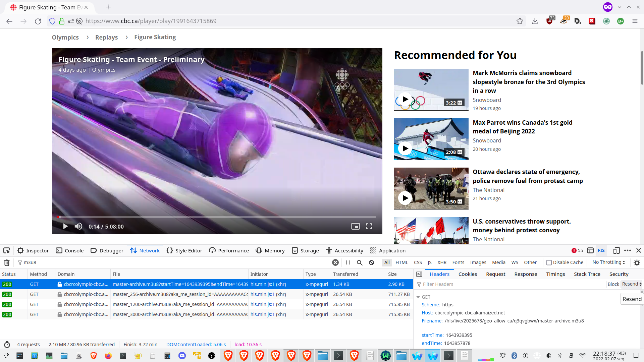This screenshot has height=362, width=644.
Task: Reload the current page
Action: tap(38, 21)
